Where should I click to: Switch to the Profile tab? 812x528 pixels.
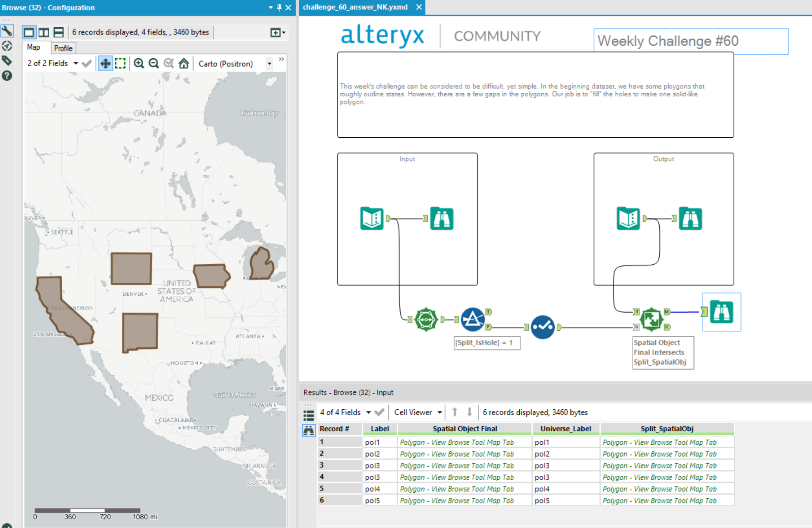click(63, 47)
